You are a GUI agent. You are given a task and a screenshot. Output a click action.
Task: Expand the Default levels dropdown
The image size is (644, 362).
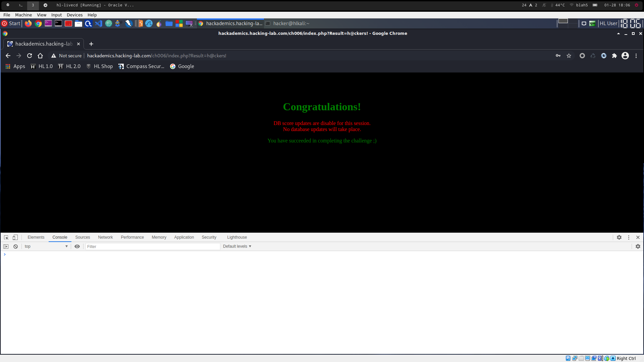point(237,246)
